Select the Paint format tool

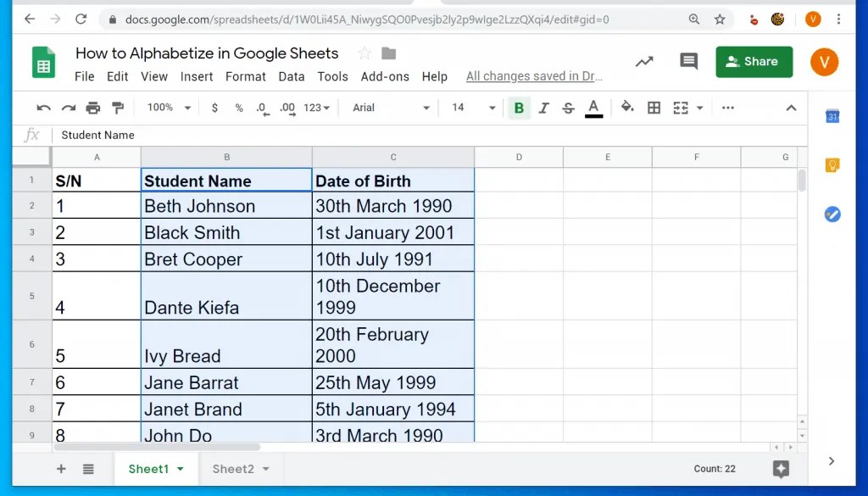(117, 107)
